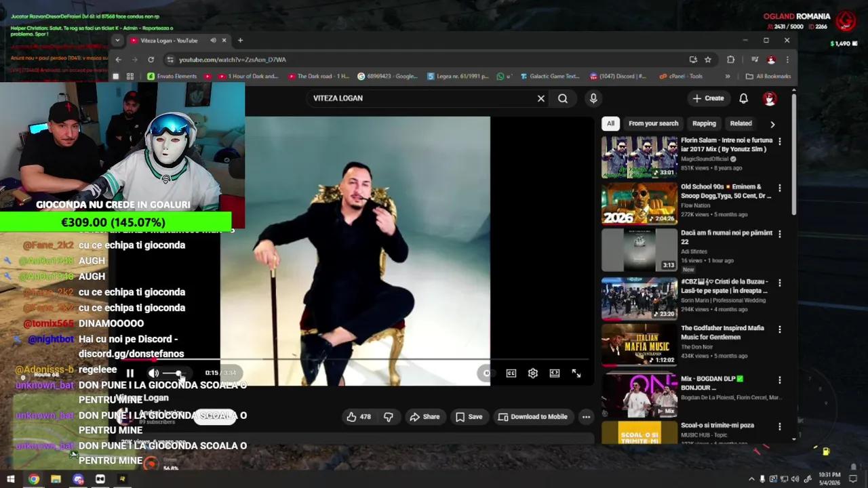Open taskbar volume control
The height and width of the screenshot is (488, 868).
coord(795,479)
